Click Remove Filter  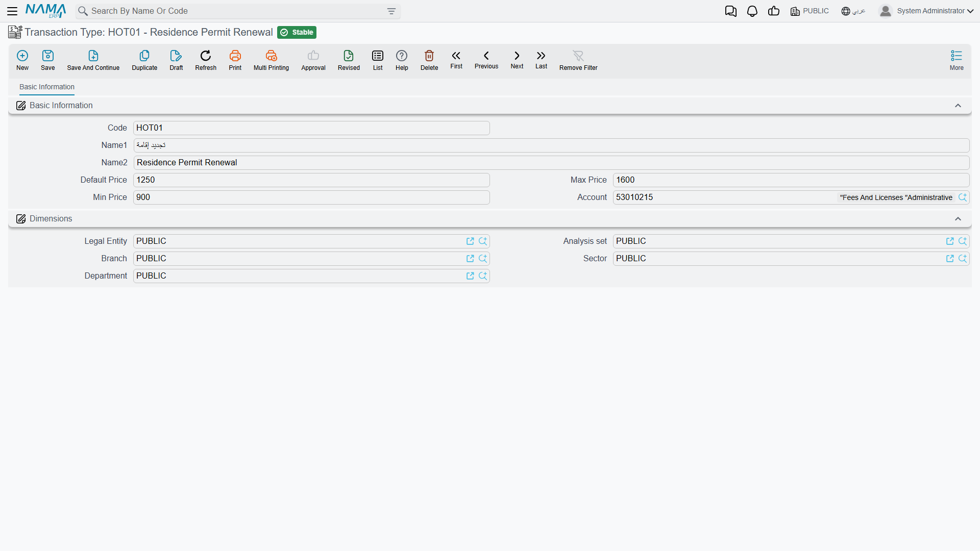tap(578, 60)
